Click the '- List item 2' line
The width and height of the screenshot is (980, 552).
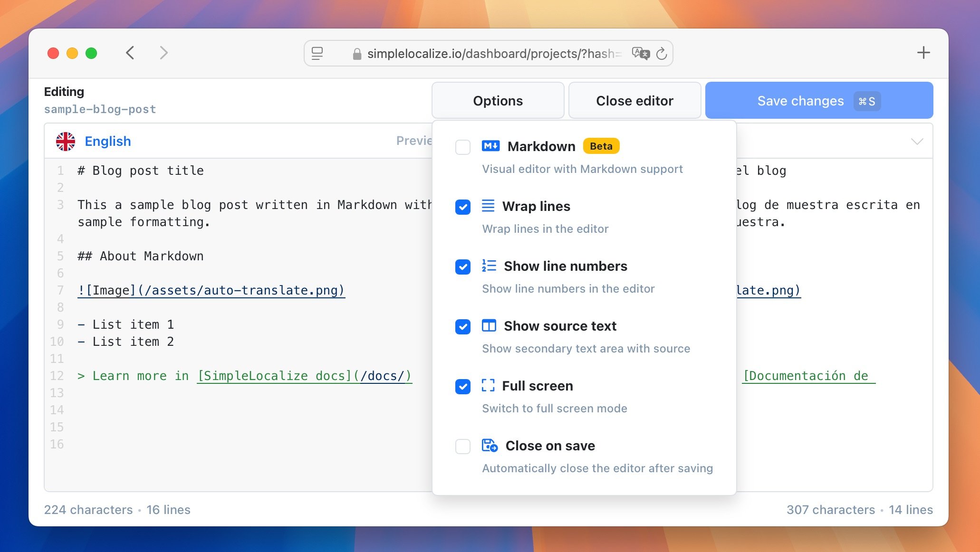tap(126, 342)
